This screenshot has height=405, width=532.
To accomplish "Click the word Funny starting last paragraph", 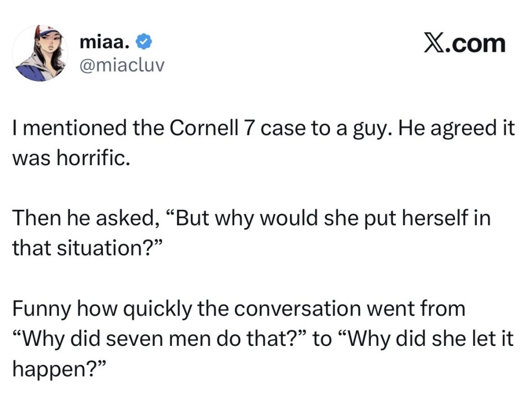I will [42, 309].
